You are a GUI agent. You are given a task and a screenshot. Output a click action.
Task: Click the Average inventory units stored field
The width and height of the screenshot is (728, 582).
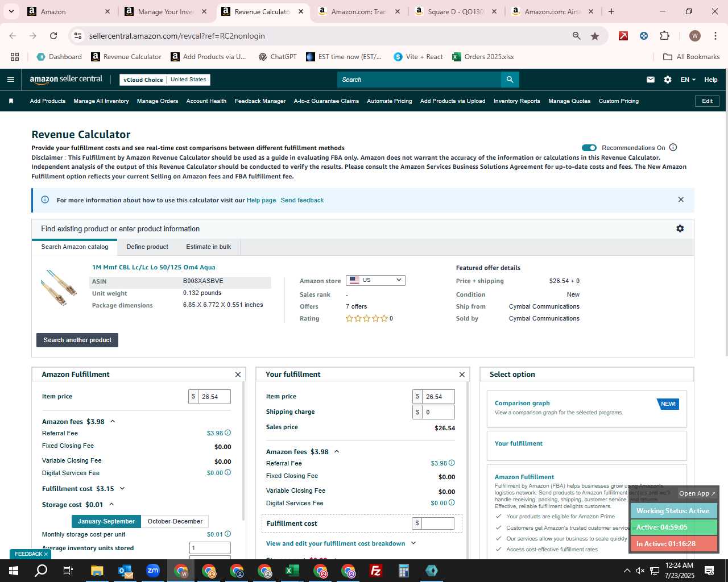click(x=210, y=548)
